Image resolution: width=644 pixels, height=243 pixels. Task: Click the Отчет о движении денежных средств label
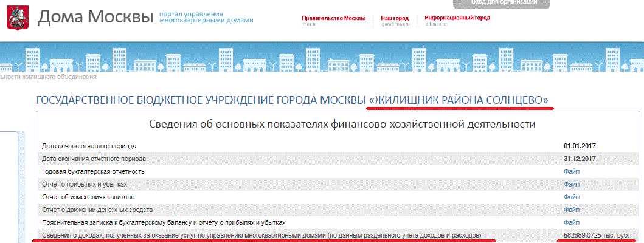tap(97, 210)
